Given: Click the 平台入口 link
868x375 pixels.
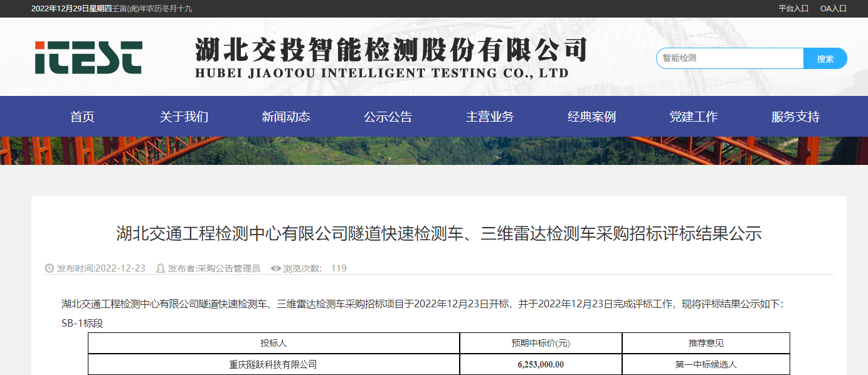Looking at the screenshot, I should click(794, 9).
